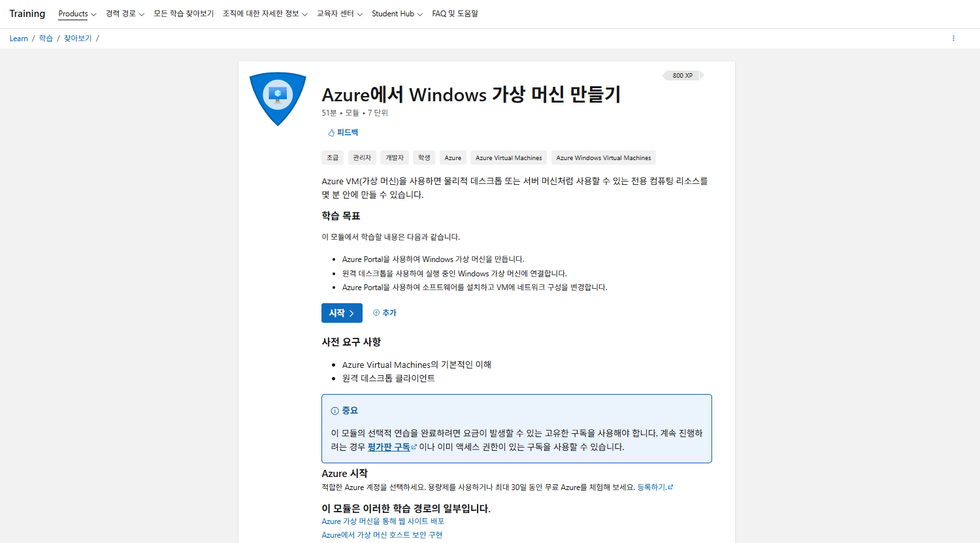Select the 초급 level tag
The image size is (980, 543).
coord(333,157)
